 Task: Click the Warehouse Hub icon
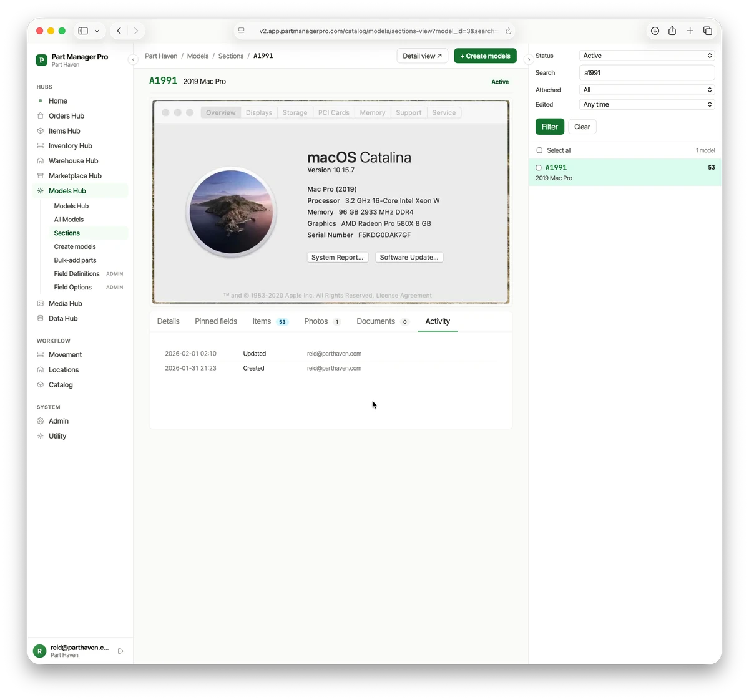click(x=41, y=161)
